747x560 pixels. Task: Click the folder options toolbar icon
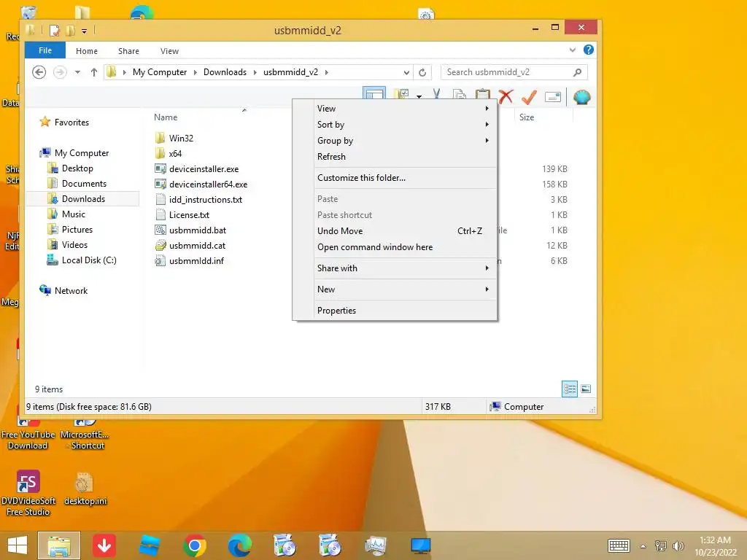click(x=401, y=93)
